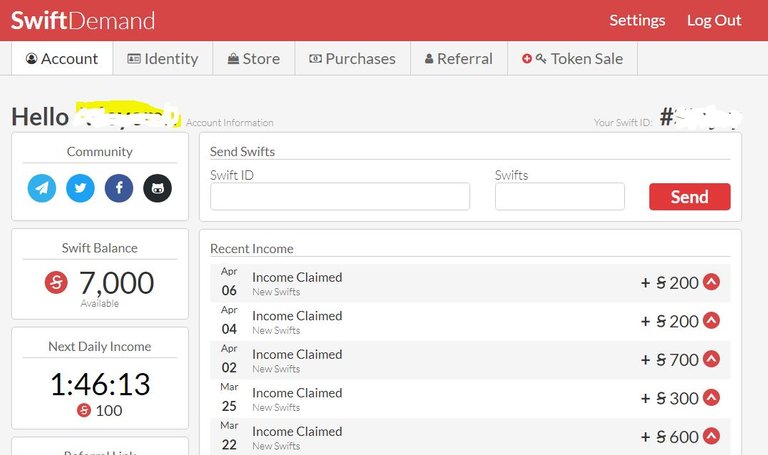The height and width of the screenshot is (455, 768).
Task: Focus the Swift ID input field
Action: (x=340, y=196)
